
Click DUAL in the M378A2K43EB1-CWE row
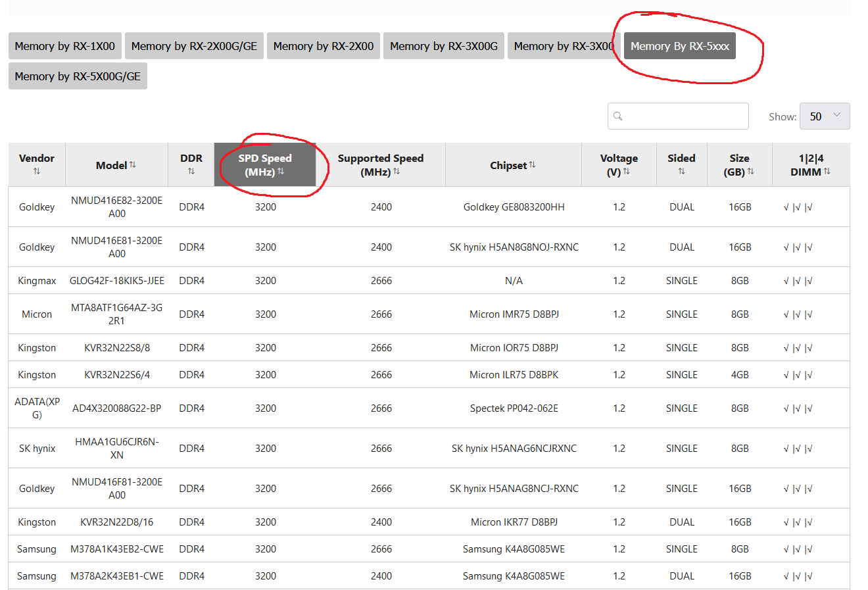pyautogui.click(x=682, y=576)
